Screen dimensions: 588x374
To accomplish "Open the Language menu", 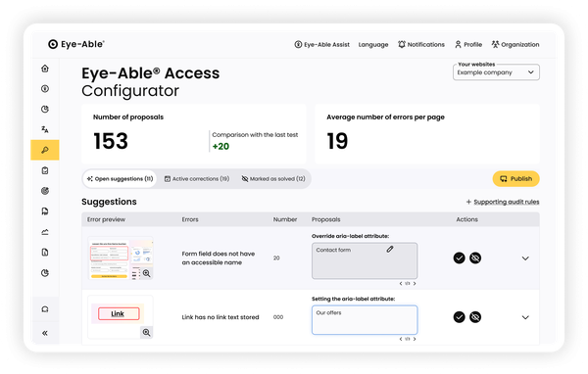I will click(373, 45).
